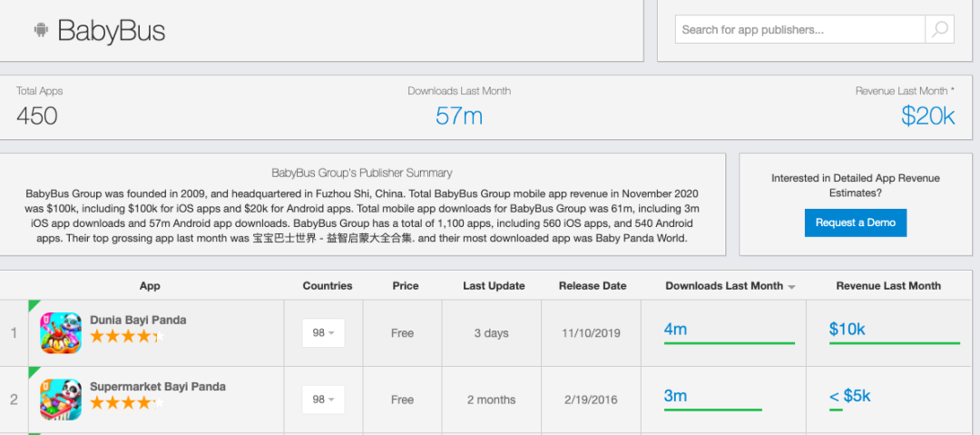Image resolution: width=980 pixels, height=435 pixels.
Task: Sort by the Last Update column header
Action: (494, 285)
